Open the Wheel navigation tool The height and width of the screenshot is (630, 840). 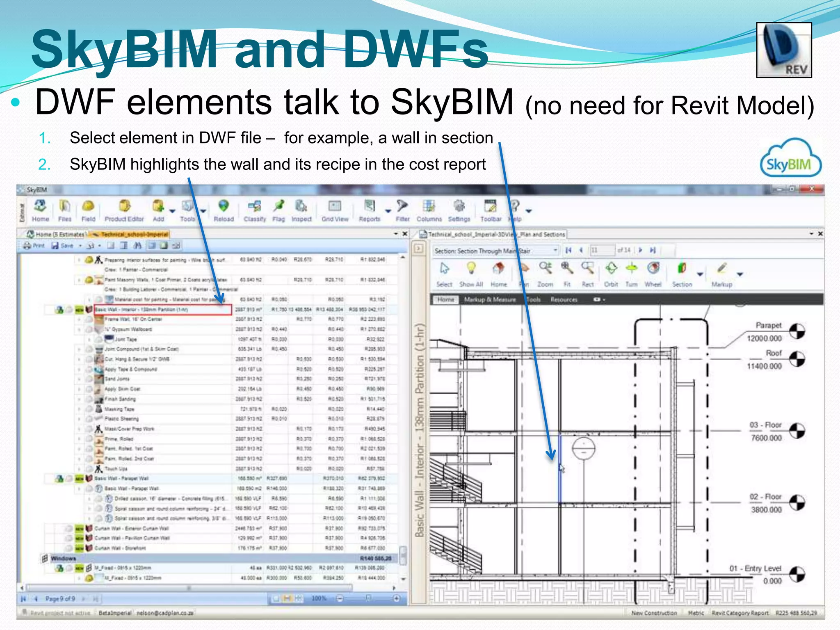653,275
